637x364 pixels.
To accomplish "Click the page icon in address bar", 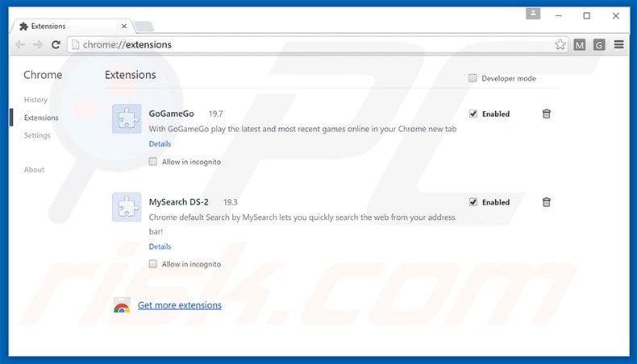I will point(75,44).
